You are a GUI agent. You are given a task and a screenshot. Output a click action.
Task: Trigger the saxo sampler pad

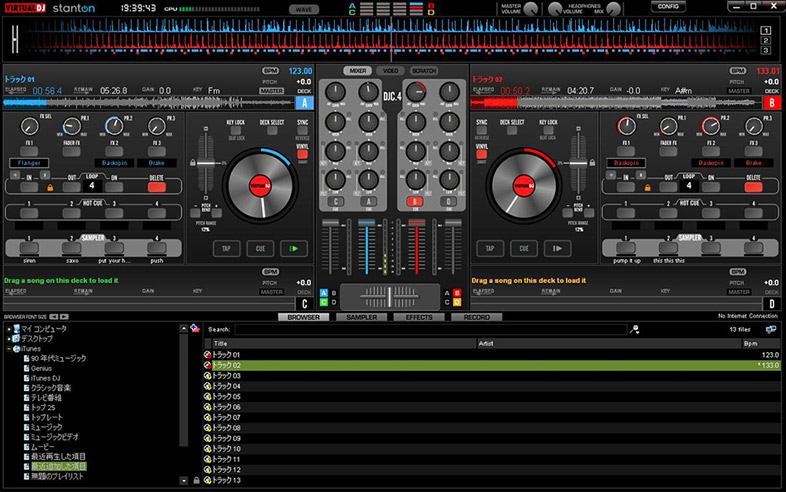[72, 248]
